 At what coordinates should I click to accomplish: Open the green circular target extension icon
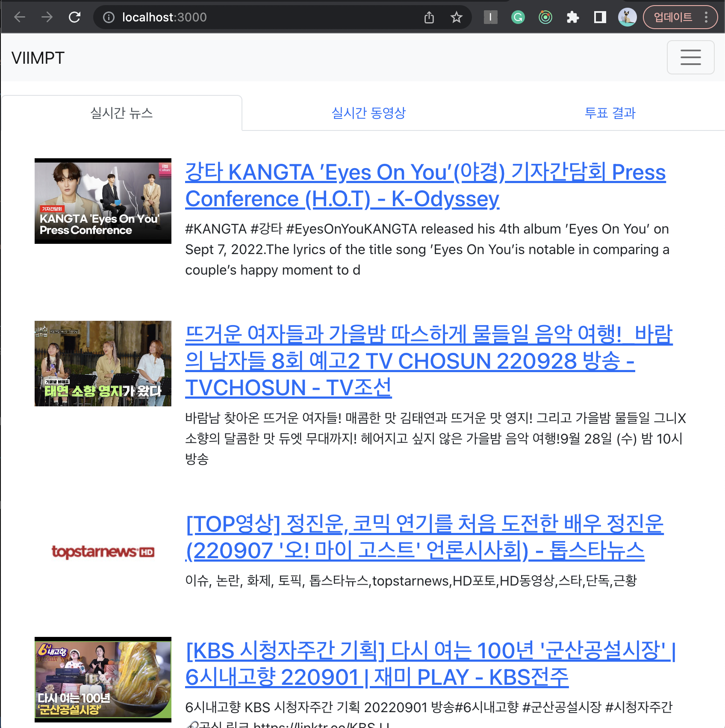point(545,17)
